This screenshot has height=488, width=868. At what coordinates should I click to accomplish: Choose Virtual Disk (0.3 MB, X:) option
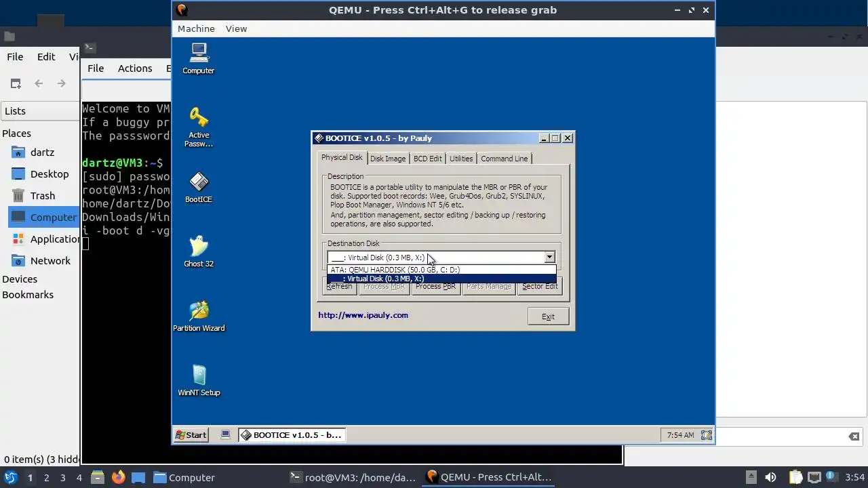(441, 279)
